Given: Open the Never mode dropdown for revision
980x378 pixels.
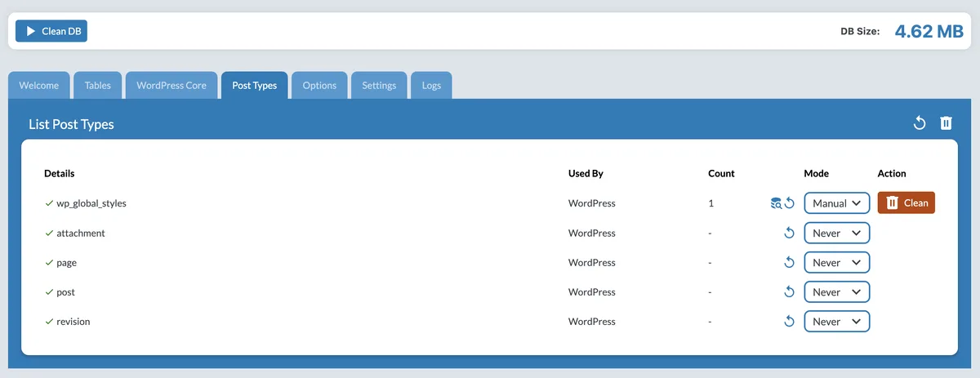Looking at the screenshot, I should click(837, 321).
